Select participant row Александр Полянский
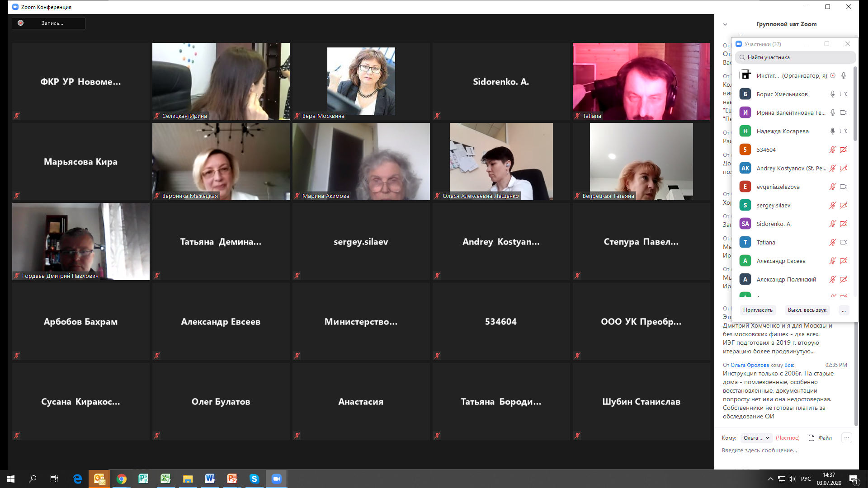 click(793, 279)
